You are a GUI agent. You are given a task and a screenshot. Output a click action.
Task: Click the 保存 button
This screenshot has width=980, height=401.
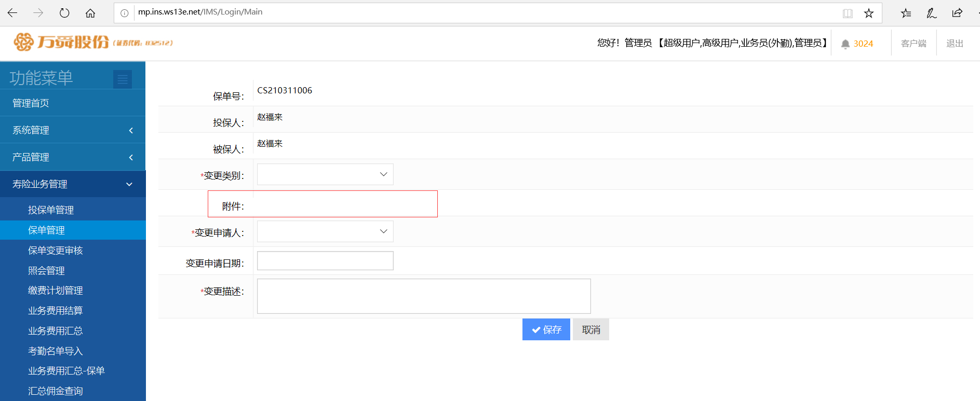click(x=546, y=330)
